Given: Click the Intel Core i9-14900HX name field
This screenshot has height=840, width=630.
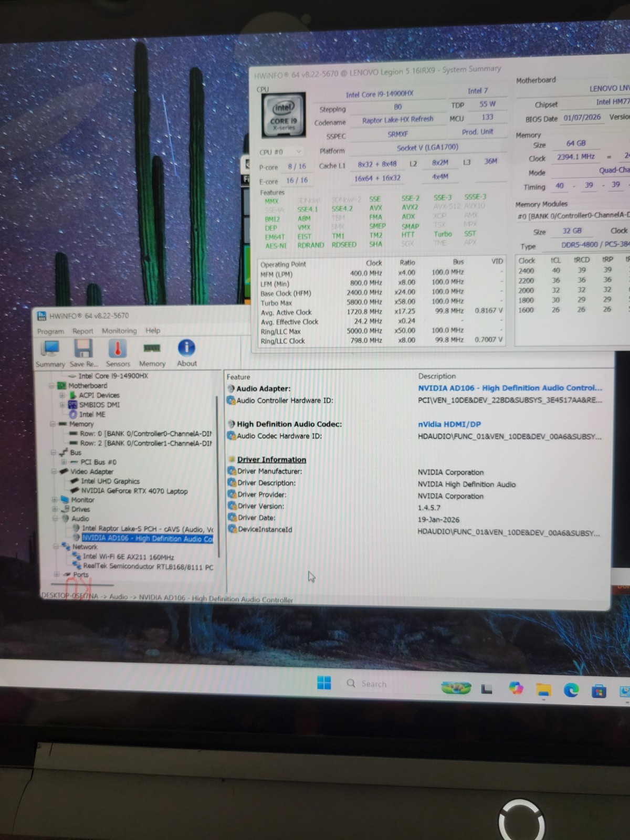Looking at the screenshot, I should (x=379, y=94).
